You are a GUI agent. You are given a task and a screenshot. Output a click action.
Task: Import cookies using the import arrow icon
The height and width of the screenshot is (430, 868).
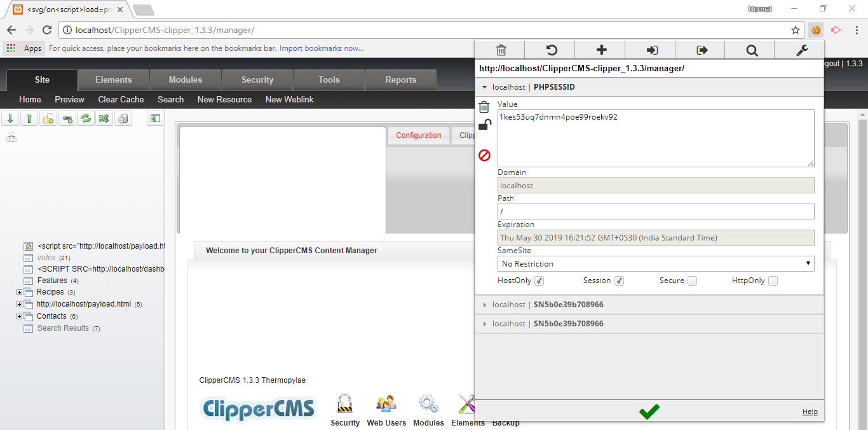point(651,50)
